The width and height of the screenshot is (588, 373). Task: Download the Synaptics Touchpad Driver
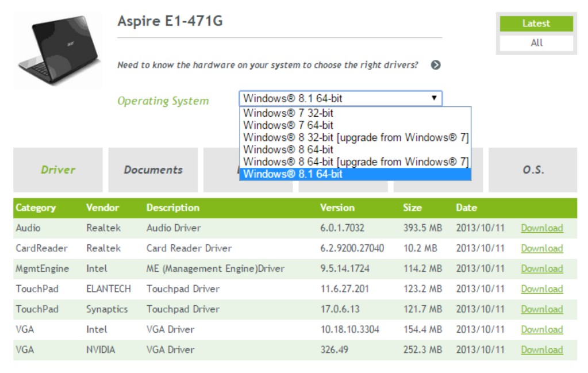[542, 309]
